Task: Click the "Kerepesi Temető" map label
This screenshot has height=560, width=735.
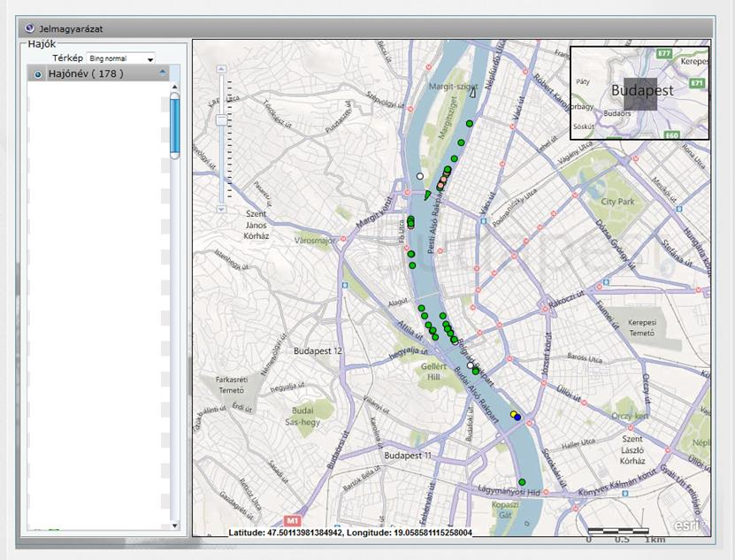Action: (x=642, y=328)
